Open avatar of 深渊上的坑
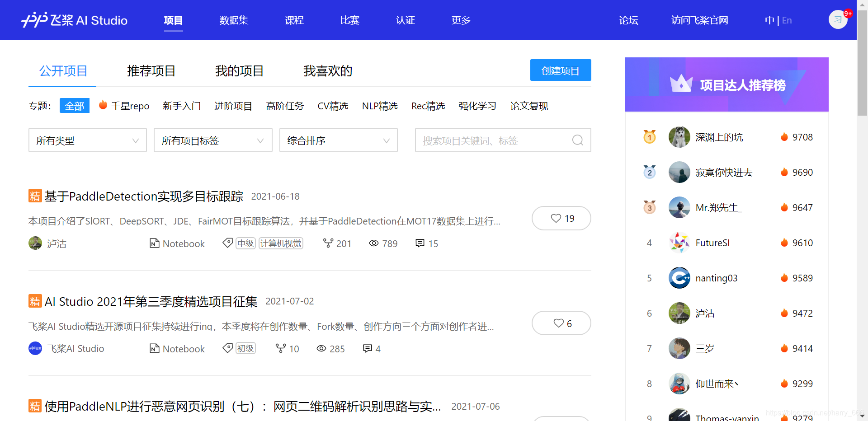868x421 pixels. (679, 137)
